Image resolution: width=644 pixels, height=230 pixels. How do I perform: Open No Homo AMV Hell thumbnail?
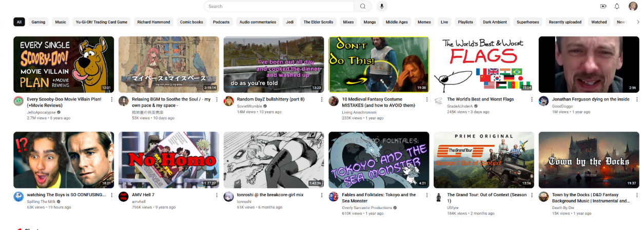click(169, 160)
